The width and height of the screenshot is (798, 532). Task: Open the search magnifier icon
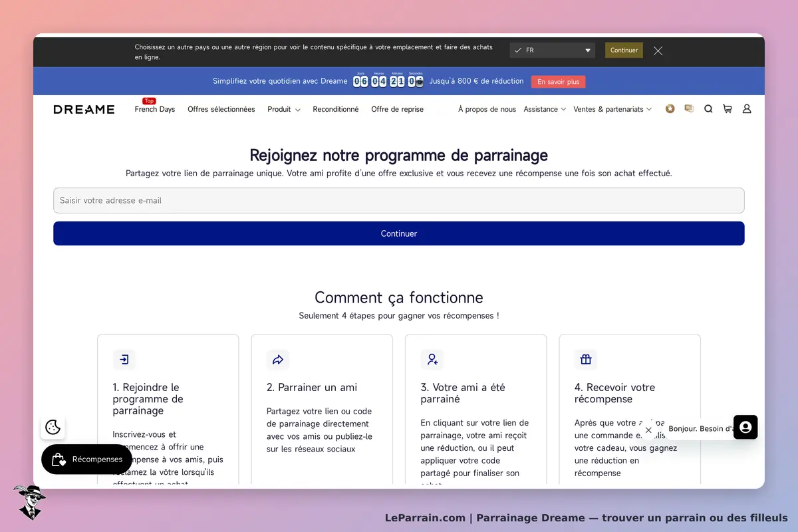708,109
